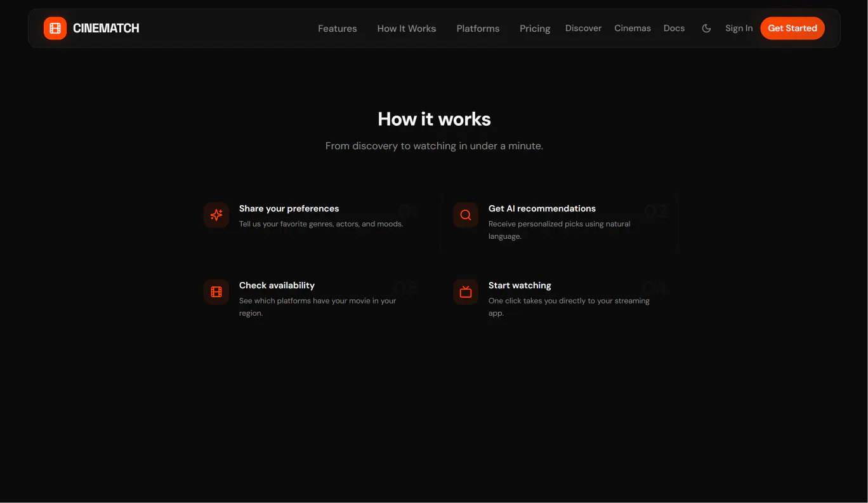This screenshot has width=868, height=503.
Task: Open the Pricing page link
Action: point(535,29)
